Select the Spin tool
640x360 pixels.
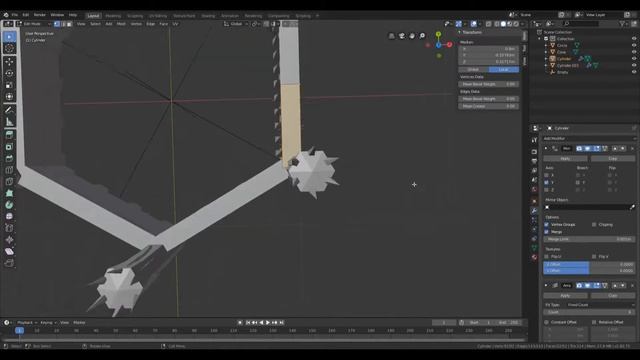click(x=9, y=205)
